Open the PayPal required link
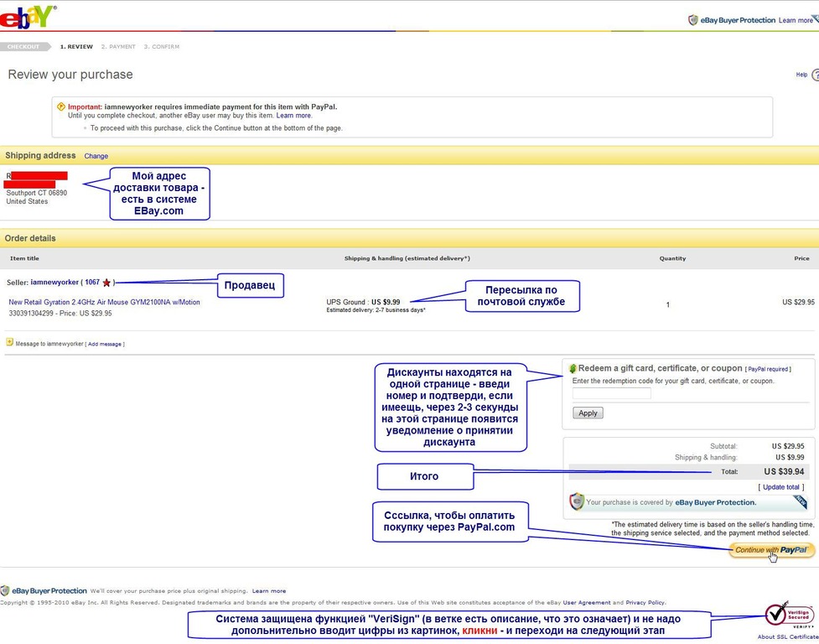Screen dimensions: 819x644 click(768, 369)
